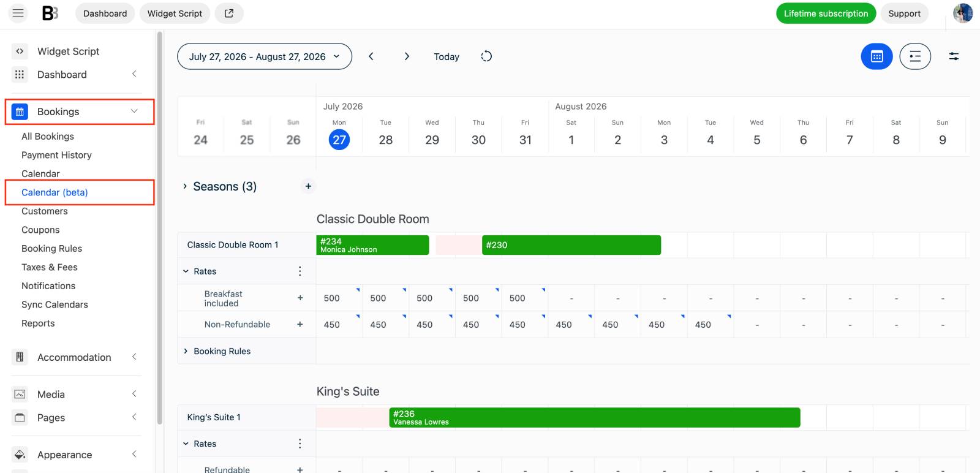Open the date range dropdown
Viewport: 980px width, 473px height.
coord(265,56)
